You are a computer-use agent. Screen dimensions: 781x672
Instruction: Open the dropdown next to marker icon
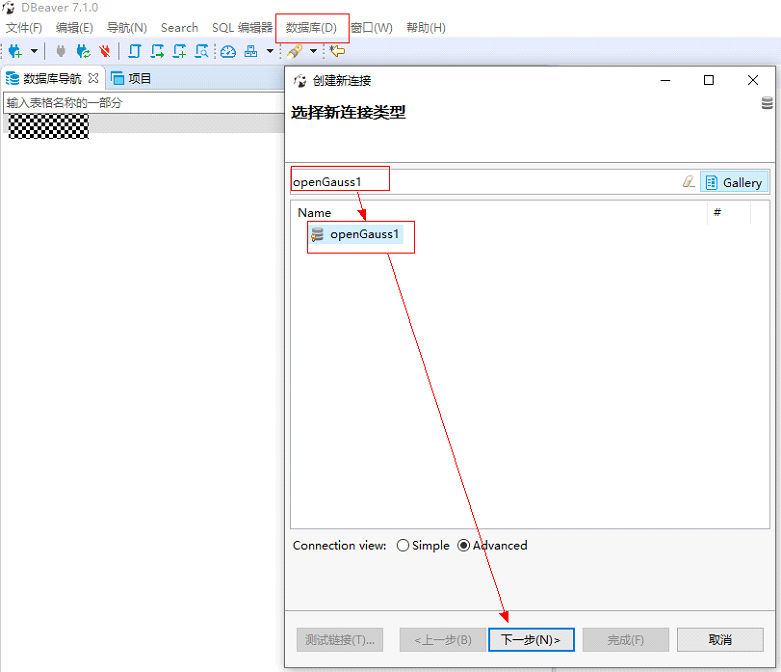[x=313, y=51]
